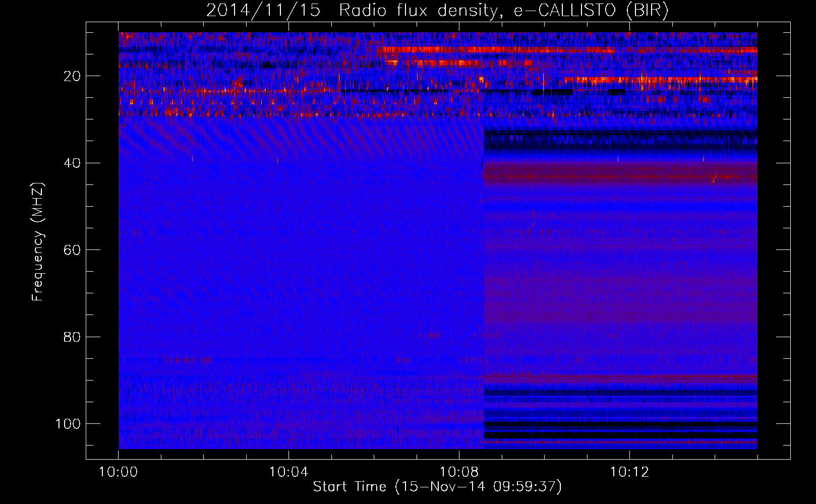816x504 pixels.
Task: Click the 40 MHz frequency tick label
Action: (x=72, y=163)
